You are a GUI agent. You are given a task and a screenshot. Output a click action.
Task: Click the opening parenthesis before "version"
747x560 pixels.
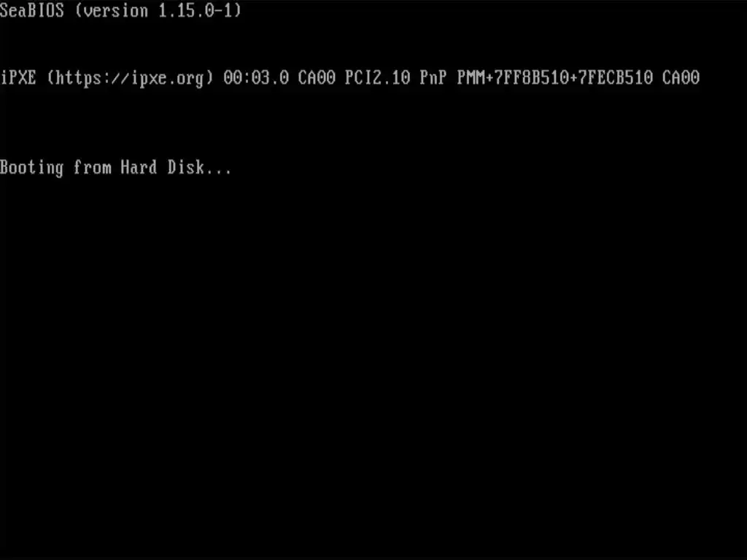[79, 10]
